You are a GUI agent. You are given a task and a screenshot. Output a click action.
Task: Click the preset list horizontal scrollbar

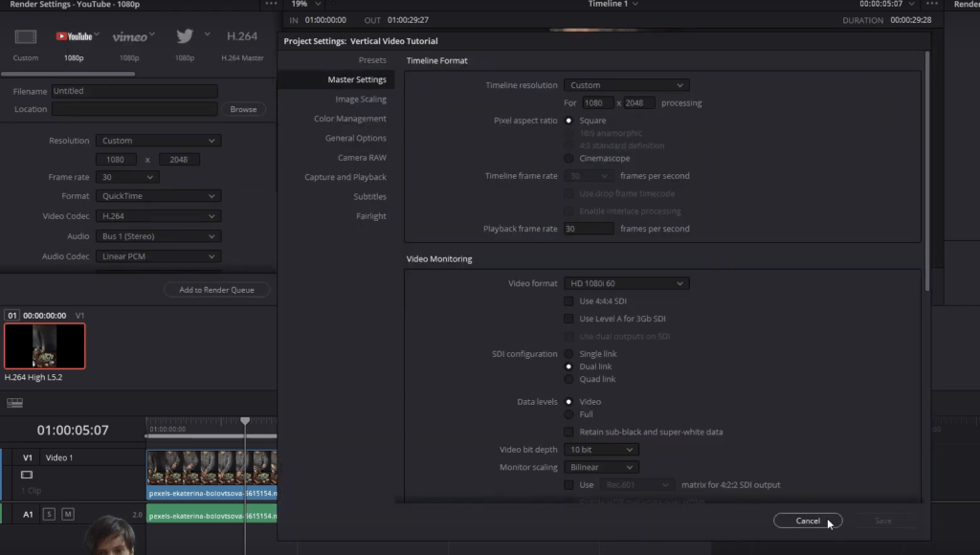pyautogui.click(x=69, y=74)
